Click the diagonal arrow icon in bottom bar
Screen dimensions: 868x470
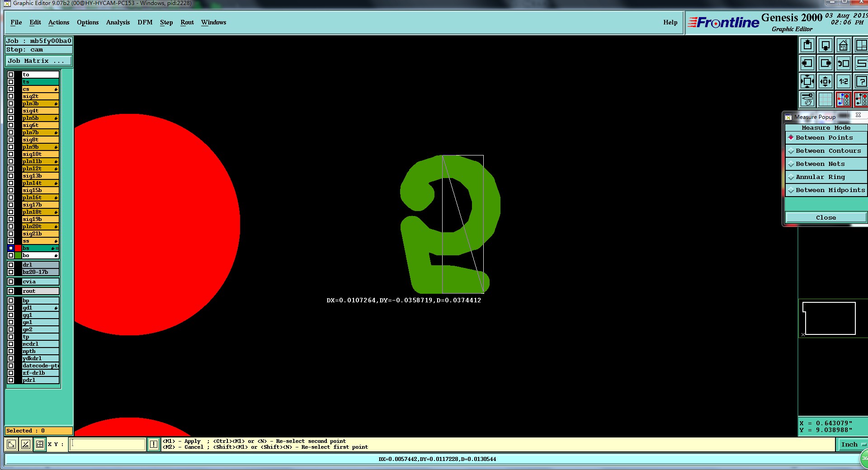(12, 444)
